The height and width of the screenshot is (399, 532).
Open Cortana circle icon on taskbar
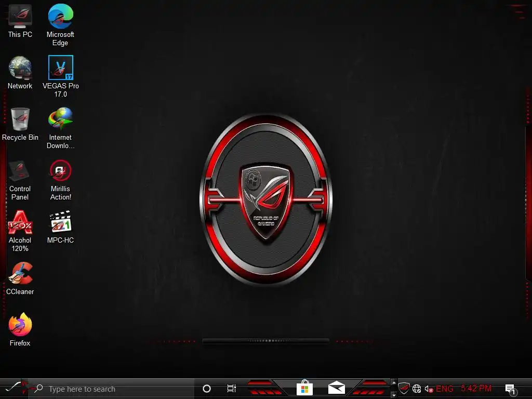[x=207, y=389]
